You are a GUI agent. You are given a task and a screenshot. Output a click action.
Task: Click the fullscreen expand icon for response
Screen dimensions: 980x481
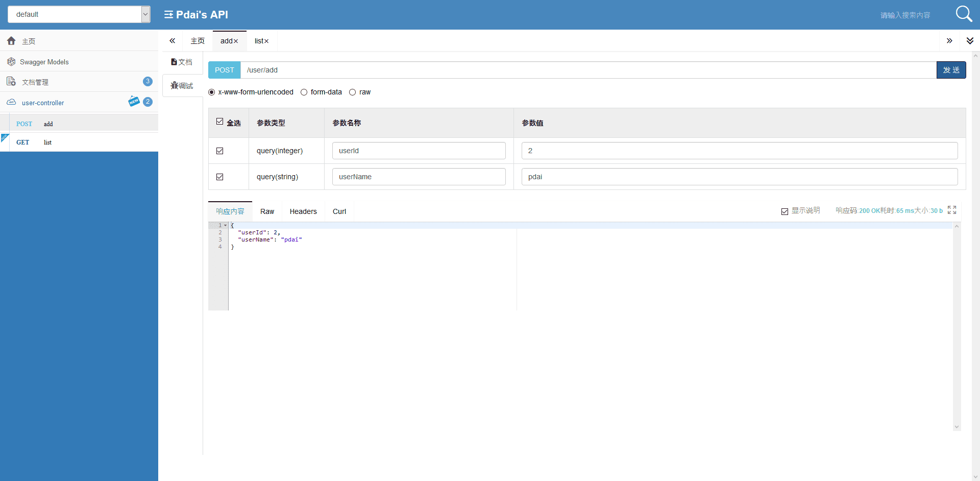click(x=952, y=210)
